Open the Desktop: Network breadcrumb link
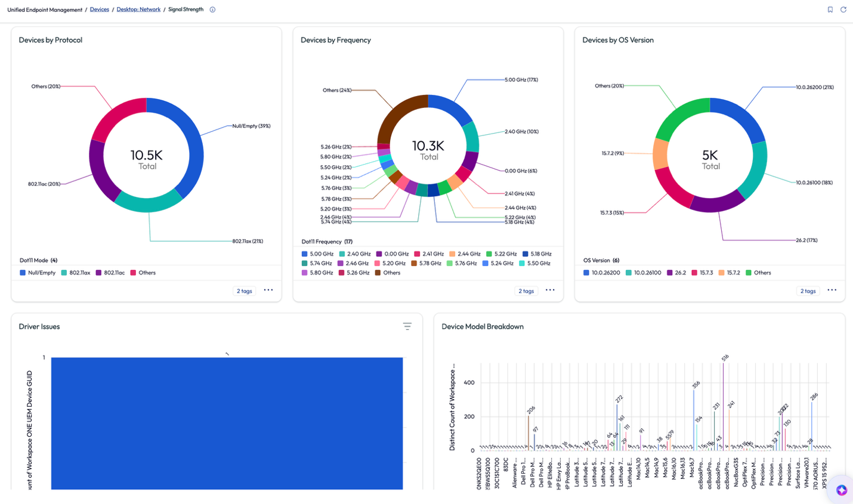Image resolution: width=853 pixels, height=504 pixels. 138,10
